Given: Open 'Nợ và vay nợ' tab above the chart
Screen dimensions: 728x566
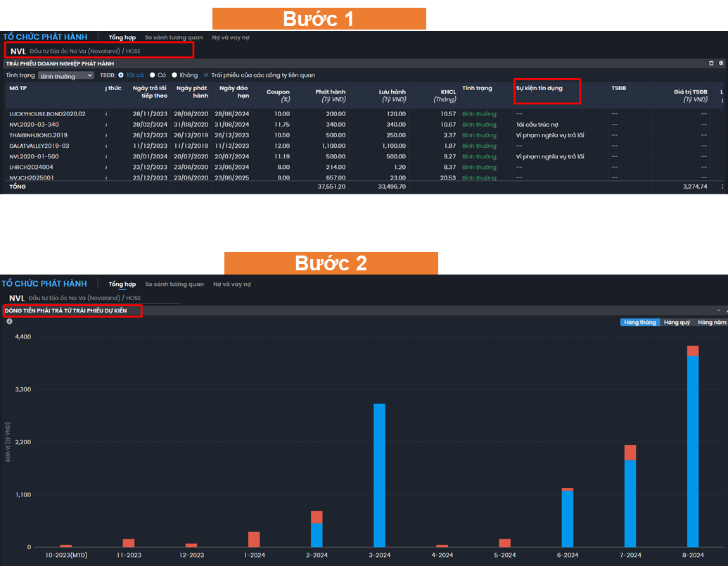Looking at the screenshot, I should pos(231,284).
